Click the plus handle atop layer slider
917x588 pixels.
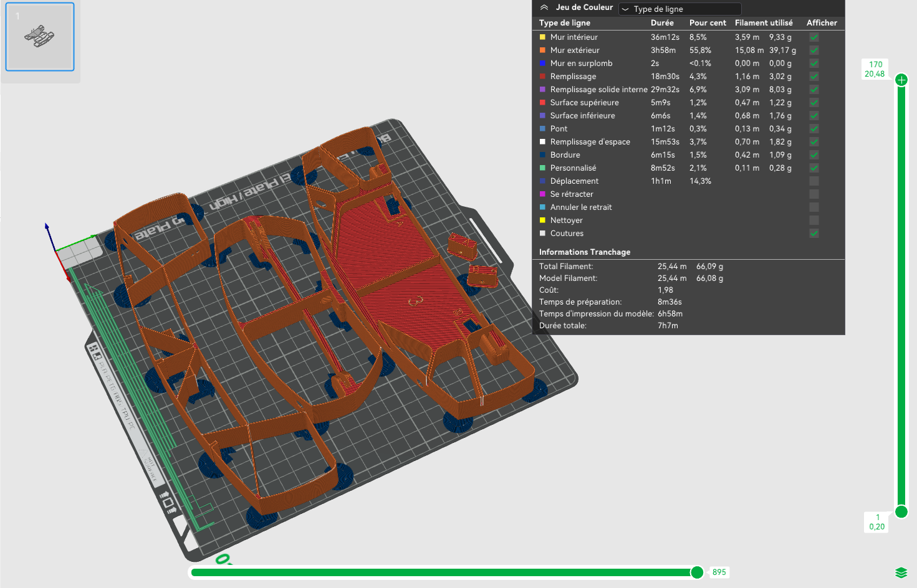(901, 80)
